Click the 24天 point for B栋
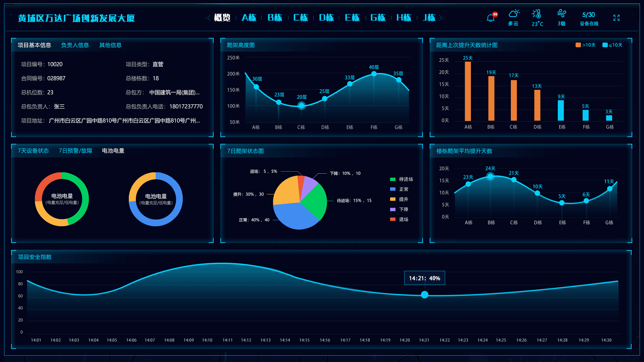The width and height of the screenshot is (644, 362). click(x=490, y=176)
